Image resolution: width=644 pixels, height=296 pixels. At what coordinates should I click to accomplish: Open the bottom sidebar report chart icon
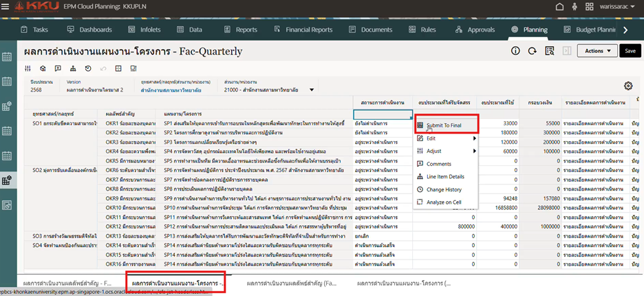click(x=7, y=204)
